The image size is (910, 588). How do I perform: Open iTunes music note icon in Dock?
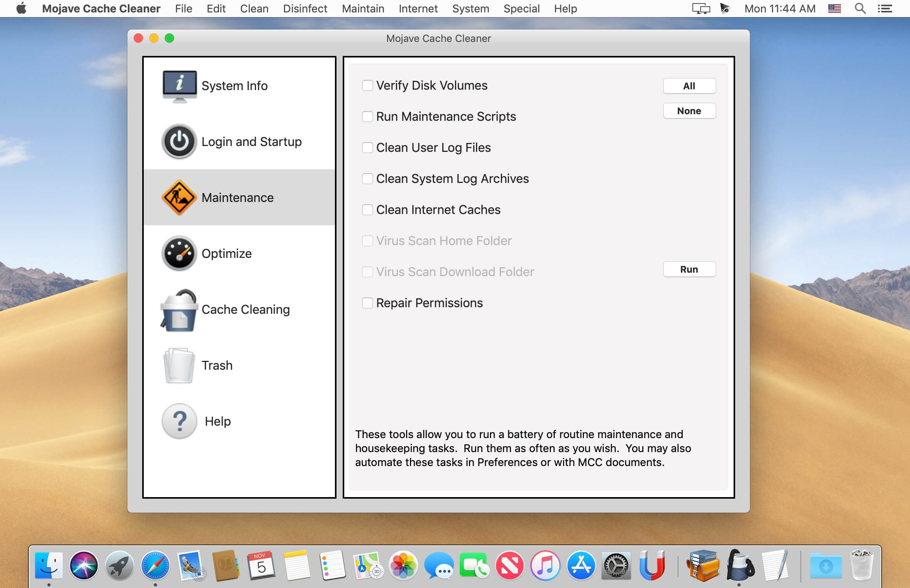[545, 565]
